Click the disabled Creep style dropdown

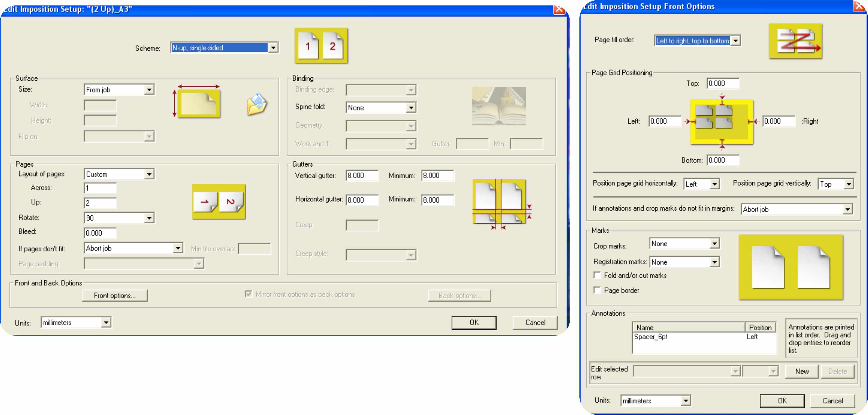click(381, 255)
